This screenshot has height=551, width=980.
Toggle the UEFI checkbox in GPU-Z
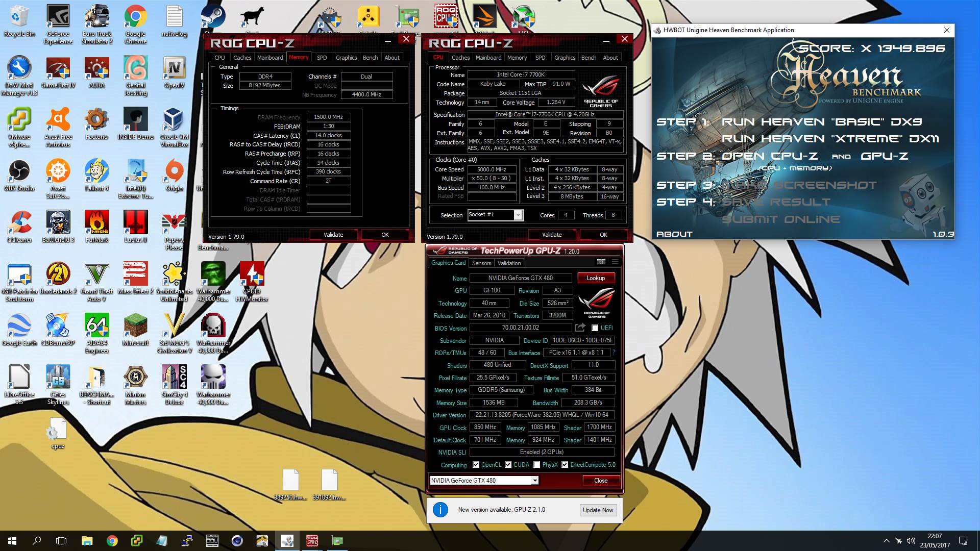point(595,328)
